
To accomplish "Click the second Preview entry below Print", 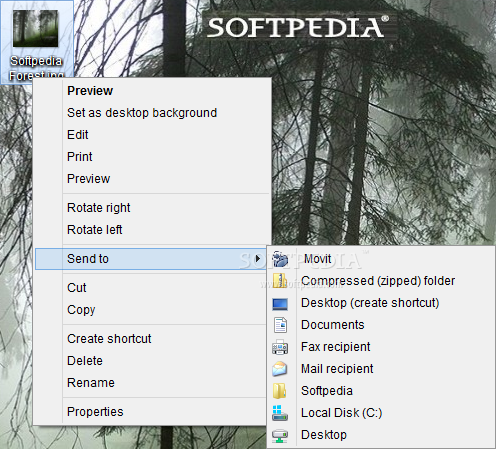I will click(88, 179).
